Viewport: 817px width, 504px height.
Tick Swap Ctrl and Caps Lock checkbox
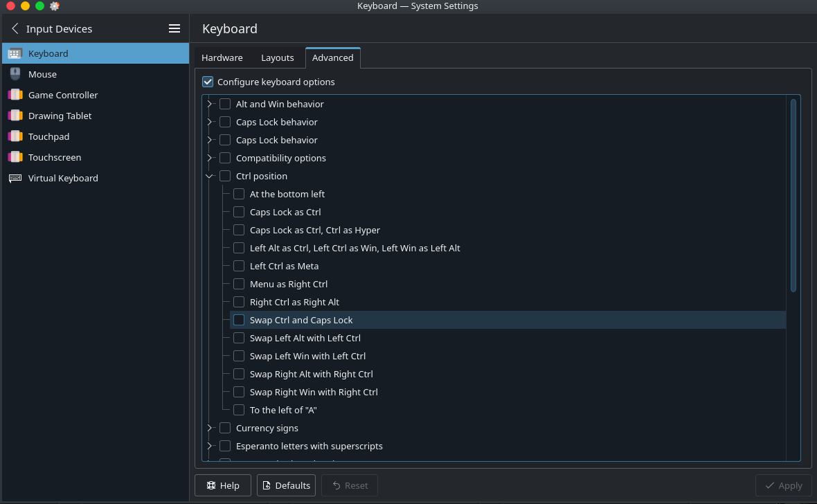tap(239, 320)
